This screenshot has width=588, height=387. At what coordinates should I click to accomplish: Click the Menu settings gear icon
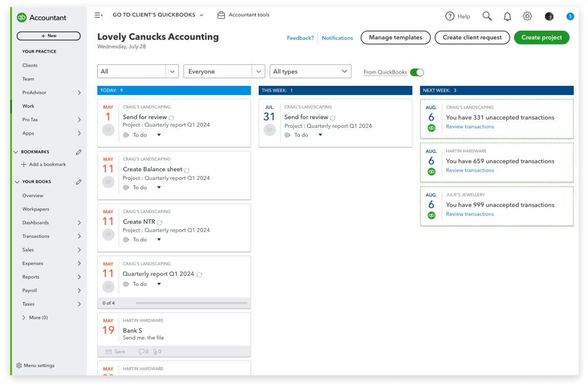click(x=19, y=365)
